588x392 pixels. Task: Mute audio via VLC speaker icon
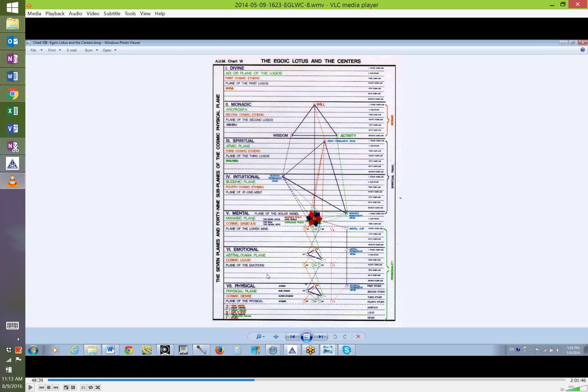(x=562, y=389)
